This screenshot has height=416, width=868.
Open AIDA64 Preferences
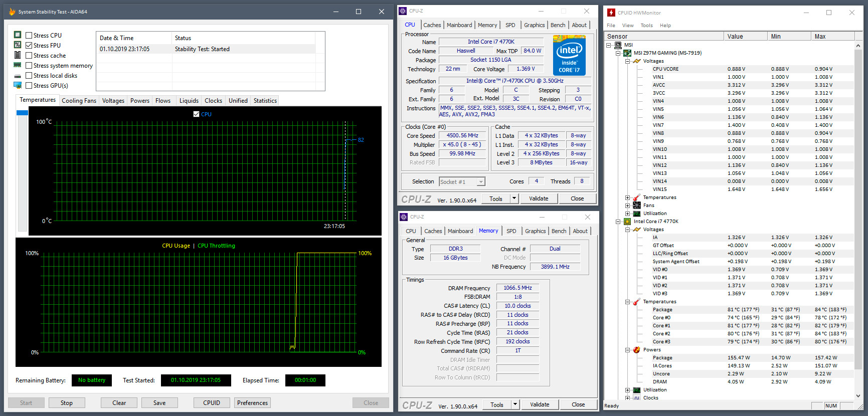pos(253,403)
